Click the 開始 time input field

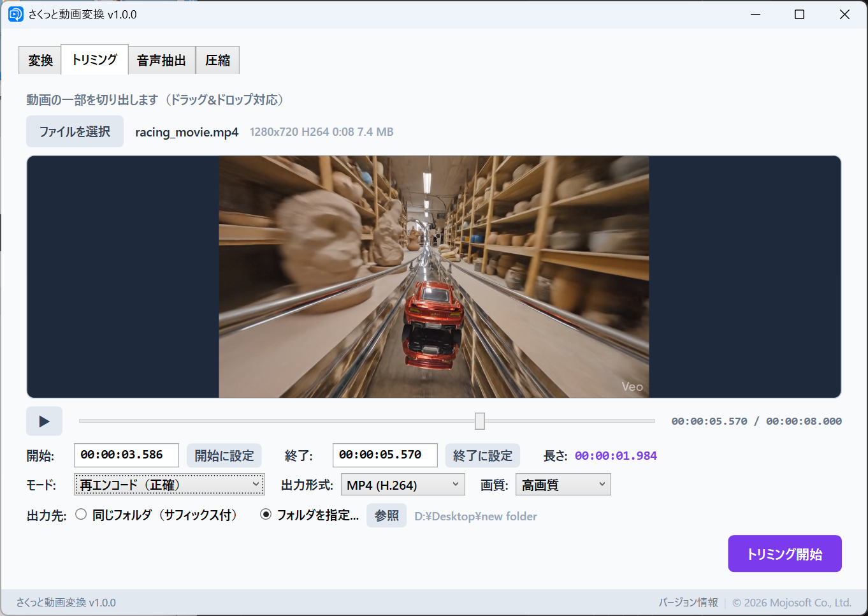(x=126, y=455)
